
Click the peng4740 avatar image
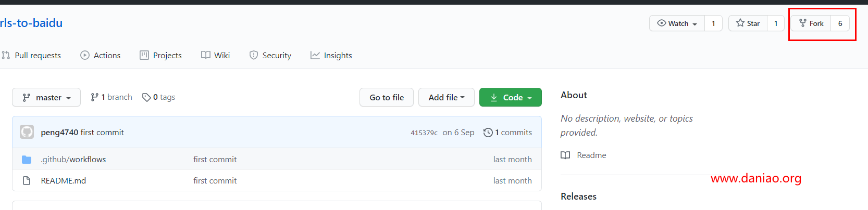pos(27,132)
